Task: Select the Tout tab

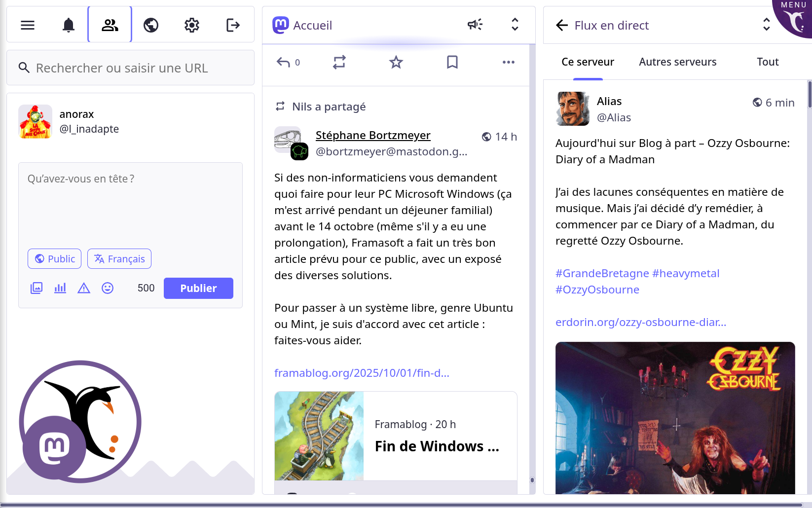Action: (x=768, y=62)
